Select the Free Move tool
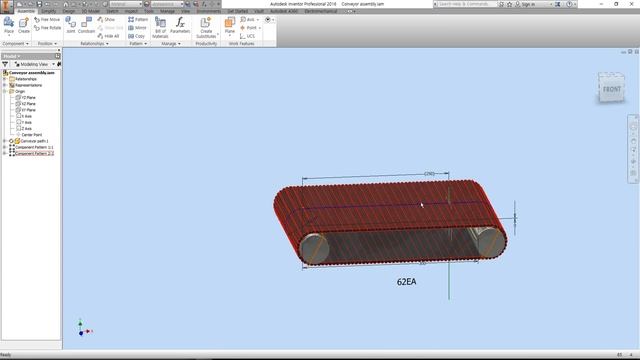640x360 pixels. point(47,19)
